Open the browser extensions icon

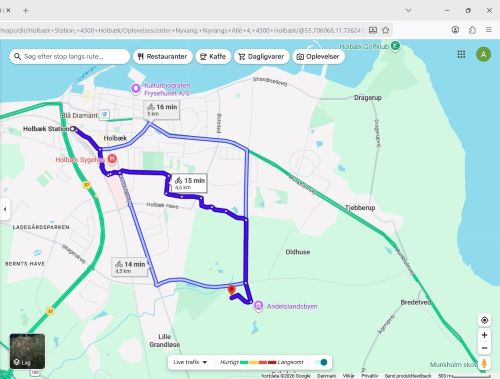472,30
